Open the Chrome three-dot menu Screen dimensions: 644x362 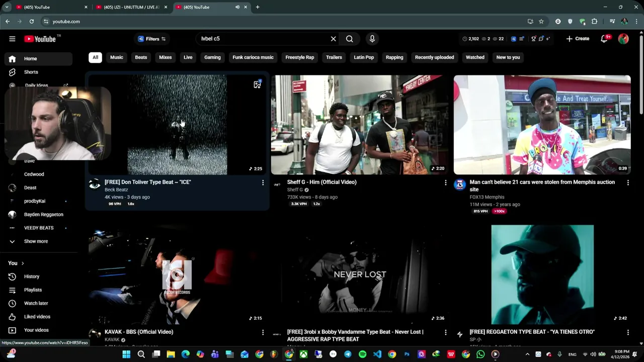[635, 22]
